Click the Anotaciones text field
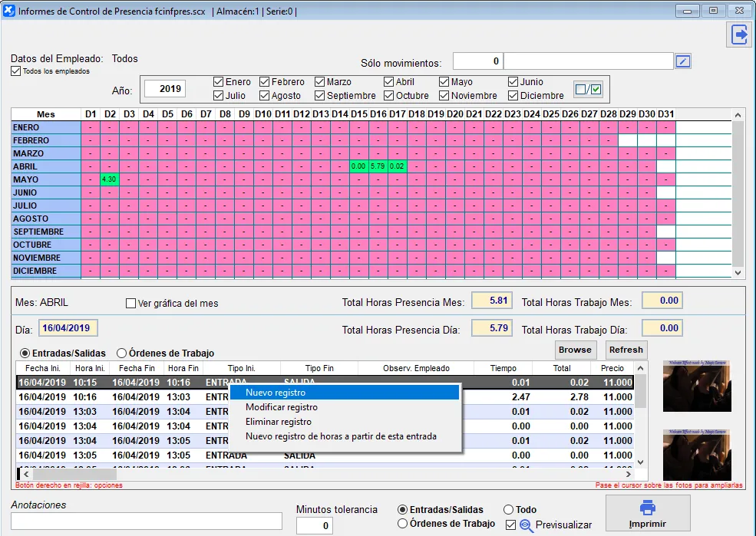The height and width of the screenshot is (536, 756). click(147, 521)
